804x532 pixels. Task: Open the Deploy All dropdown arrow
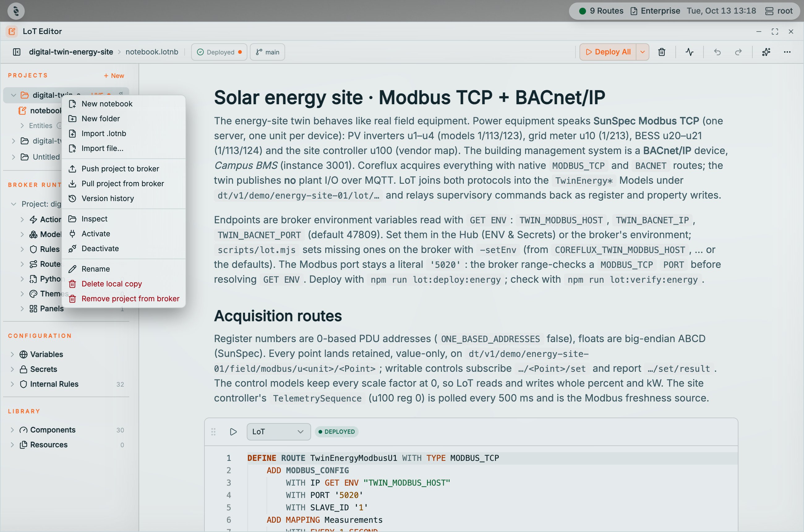[642, 52]
